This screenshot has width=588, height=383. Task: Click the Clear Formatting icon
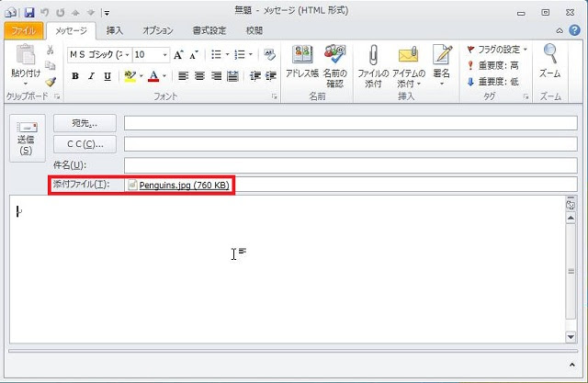pyautogui.click(x=269, y=55)
